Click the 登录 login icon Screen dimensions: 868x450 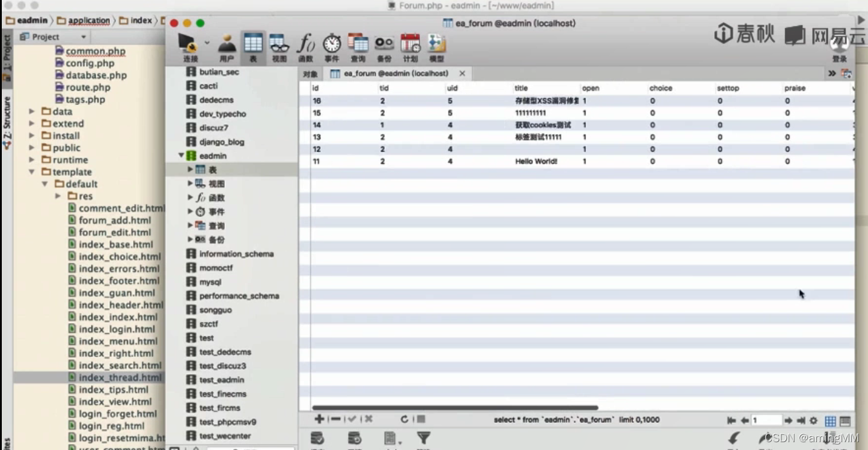point(839,48)
